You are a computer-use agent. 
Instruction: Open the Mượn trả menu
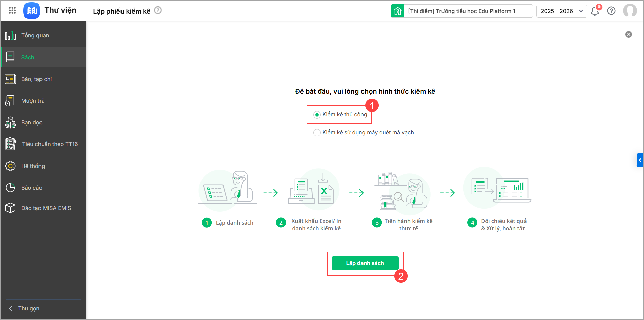[x=33, y=101]
